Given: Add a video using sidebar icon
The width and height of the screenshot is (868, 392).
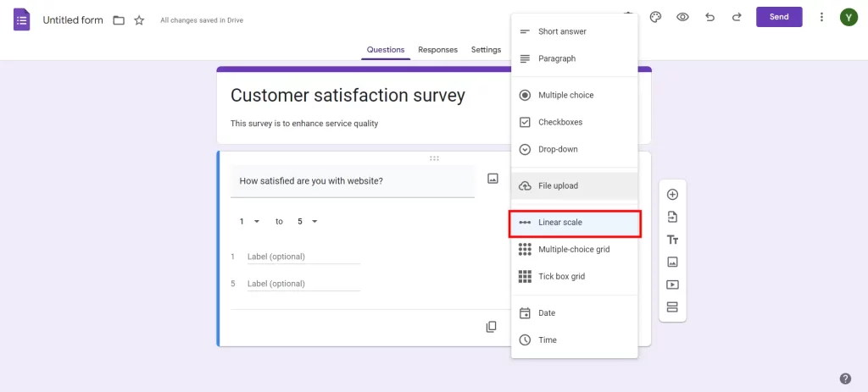Looking at the screenshot, I should tap(672, 284).
